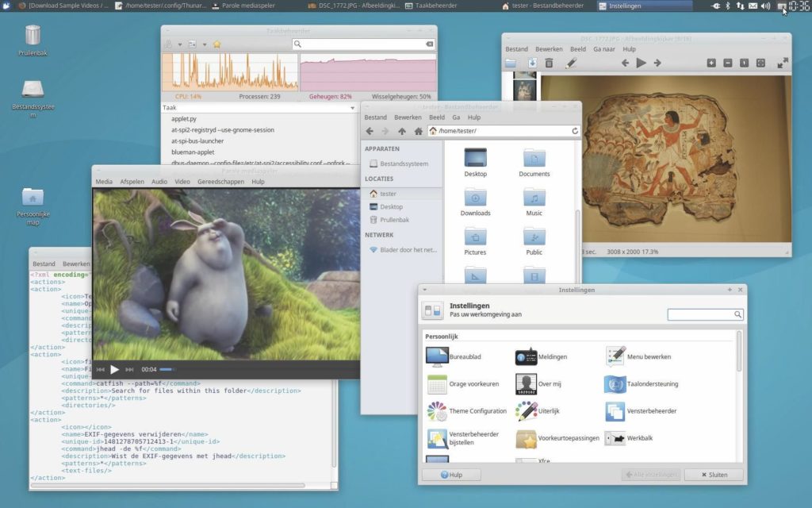Open the Ga naar menu in the image viewer
812x508 pixels.
605,48
